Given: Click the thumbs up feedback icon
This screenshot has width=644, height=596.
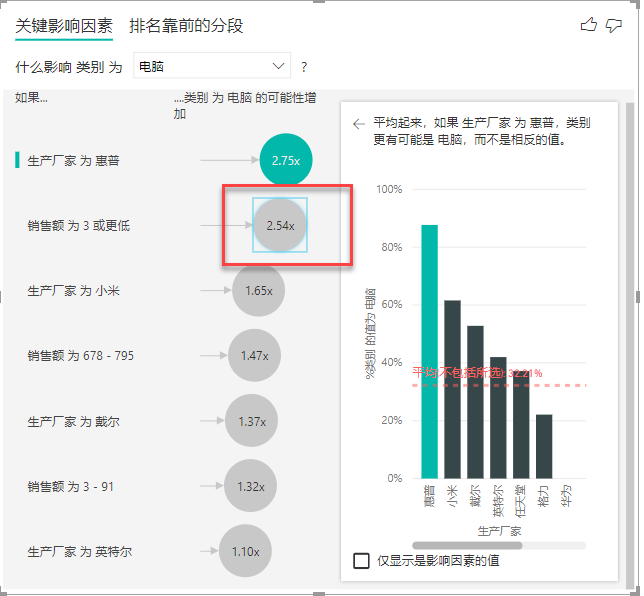Looking at the screenshot, I should tap(589, 25).
